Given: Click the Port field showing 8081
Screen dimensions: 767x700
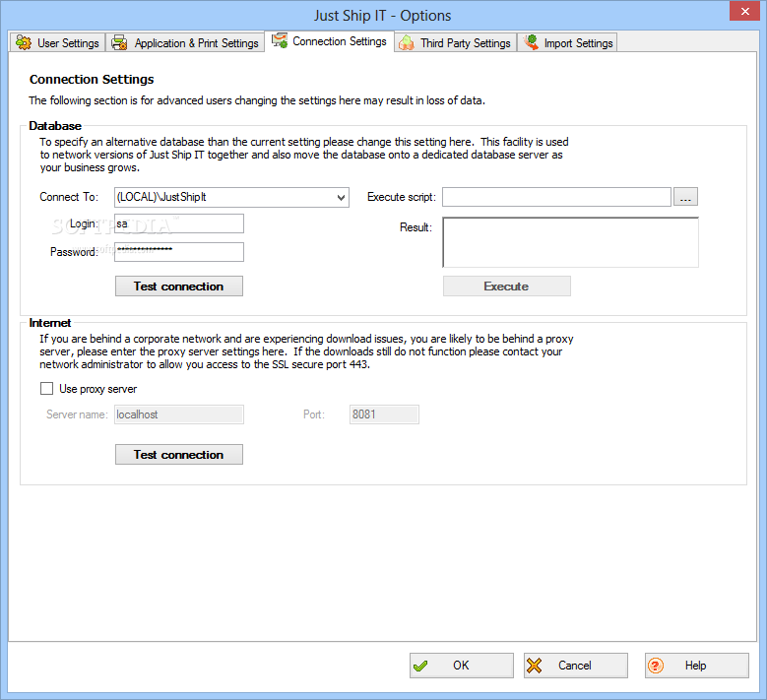Looking at the screenshot, I should click(x=384, y=414).
